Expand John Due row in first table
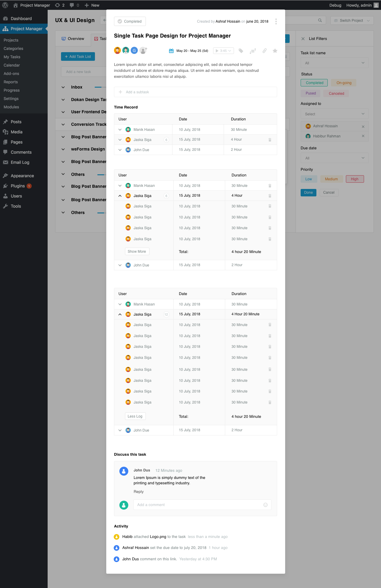381x588 pixels. [120, 150]
